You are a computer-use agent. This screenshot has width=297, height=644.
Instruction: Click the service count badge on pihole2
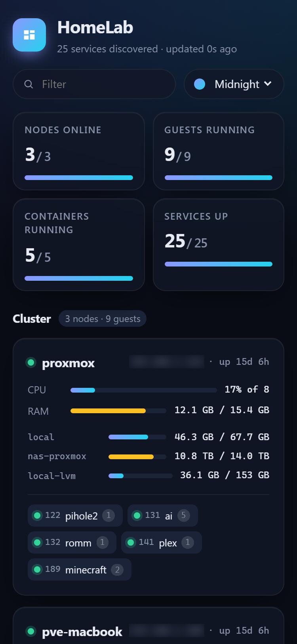(109, 516)
